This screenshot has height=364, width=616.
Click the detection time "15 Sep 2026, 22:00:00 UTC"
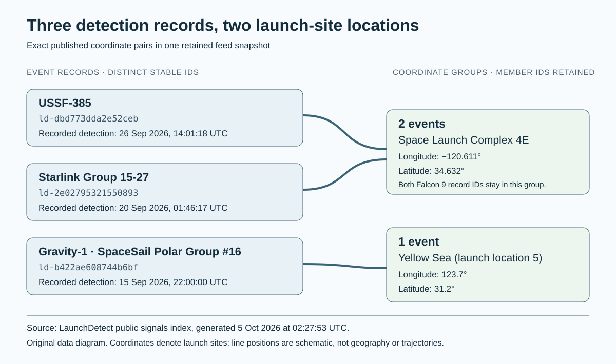click(x=173, y=282)
